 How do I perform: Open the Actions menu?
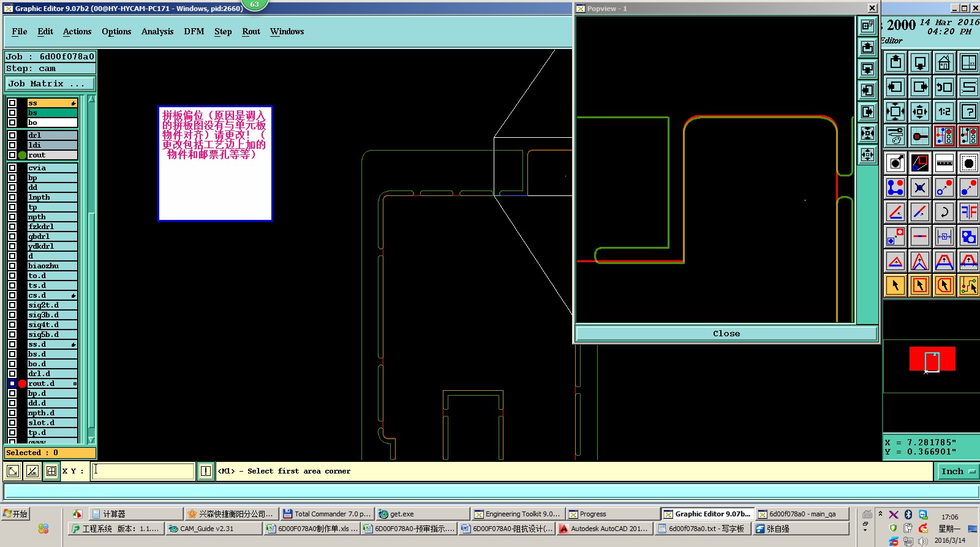point(77,32)
